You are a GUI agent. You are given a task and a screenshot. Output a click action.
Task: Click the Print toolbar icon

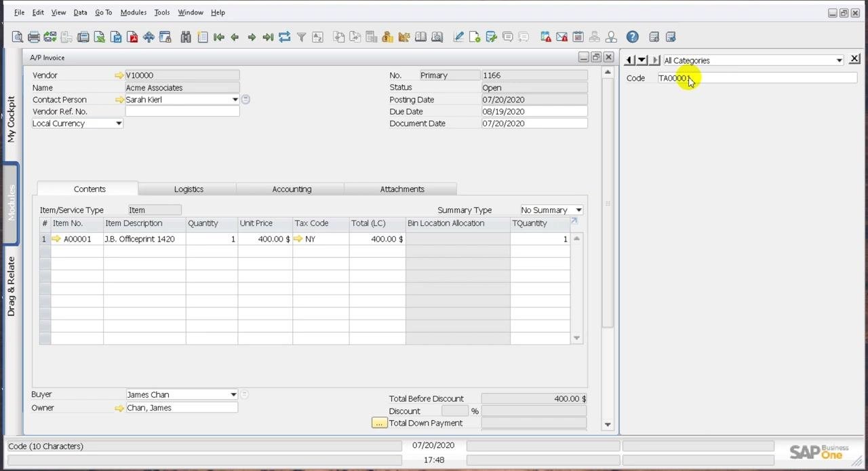(x=33, y=37)
